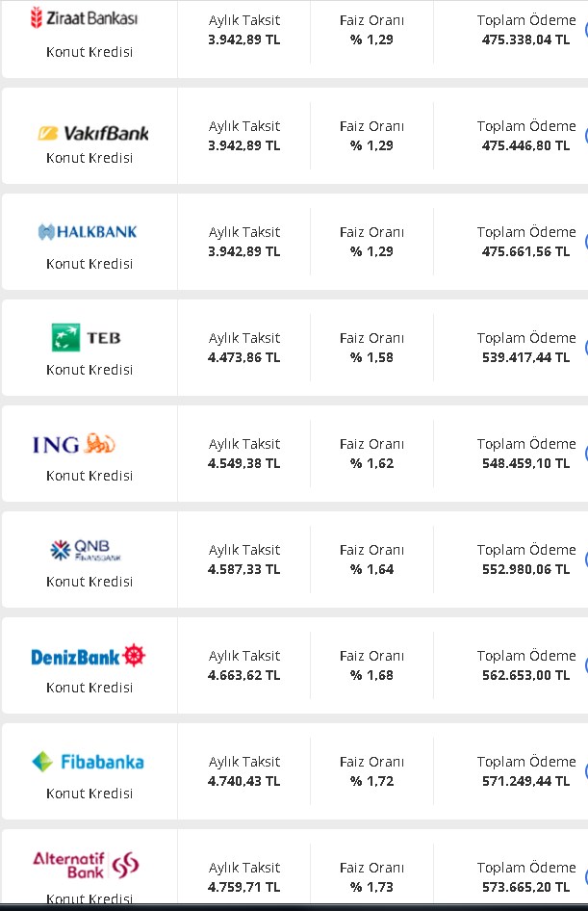The width and height of the screenshot is (588, 911).
Task: Open Konut Kredisi link under ING
Action: coord(89,476)
